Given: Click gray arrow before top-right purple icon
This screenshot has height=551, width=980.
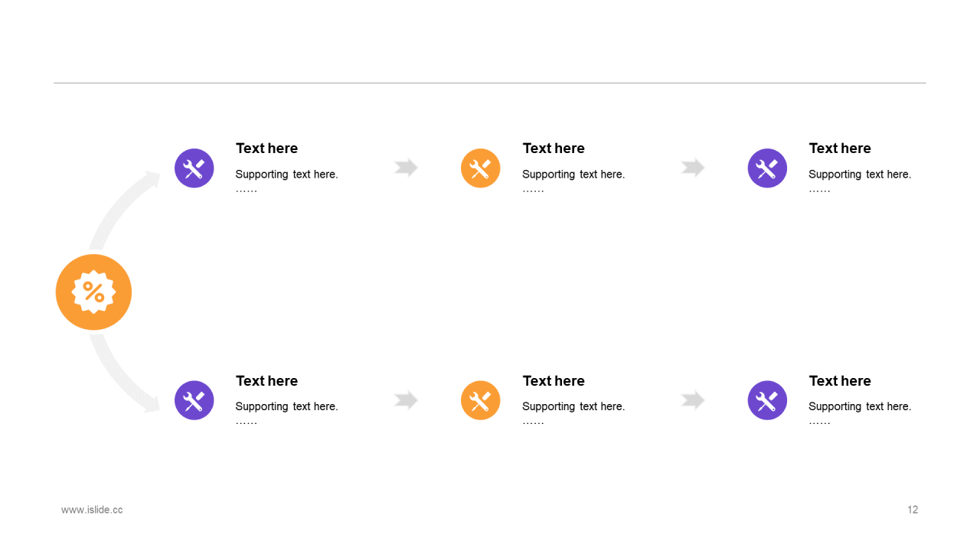Looking at the screenshot, I should click(x=693, y=168).
